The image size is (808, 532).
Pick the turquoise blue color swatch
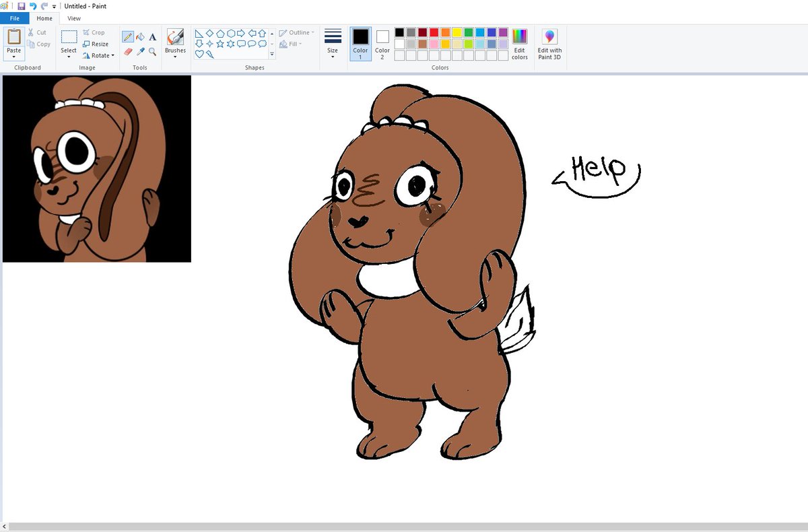(x=480, y=32)
